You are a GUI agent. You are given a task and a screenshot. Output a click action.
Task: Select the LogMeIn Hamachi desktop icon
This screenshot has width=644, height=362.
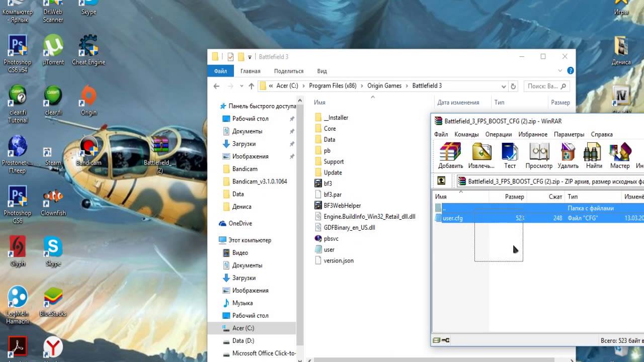pyautogui.click(x=18, y=305)
